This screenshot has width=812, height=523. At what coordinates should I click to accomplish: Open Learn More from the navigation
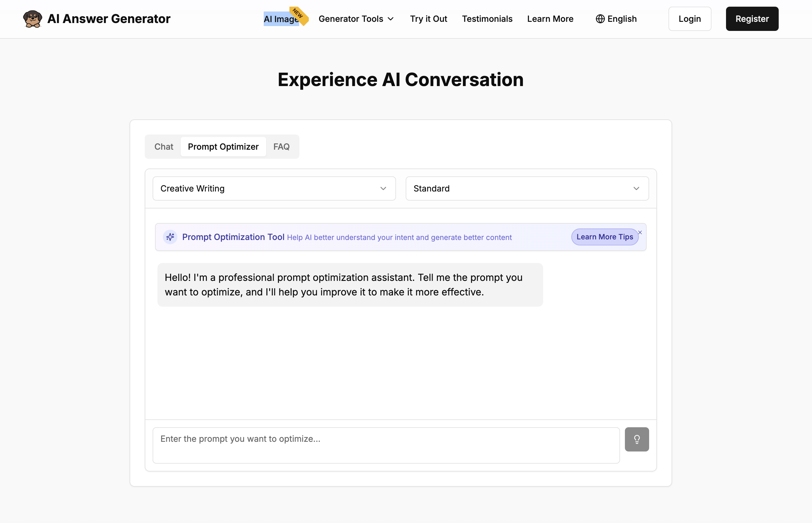pos(550,19)
